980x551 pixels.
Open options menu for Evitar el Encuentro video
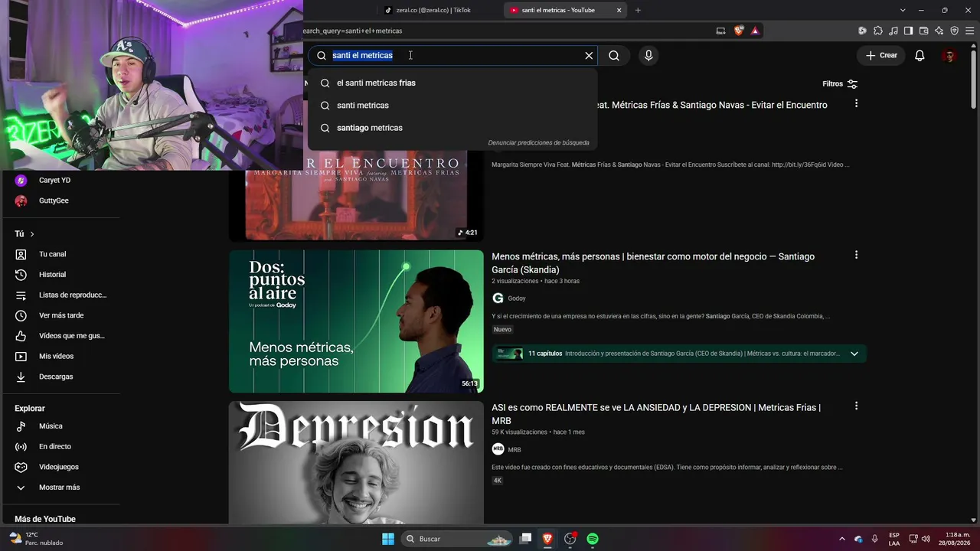(x=856, y=103)
